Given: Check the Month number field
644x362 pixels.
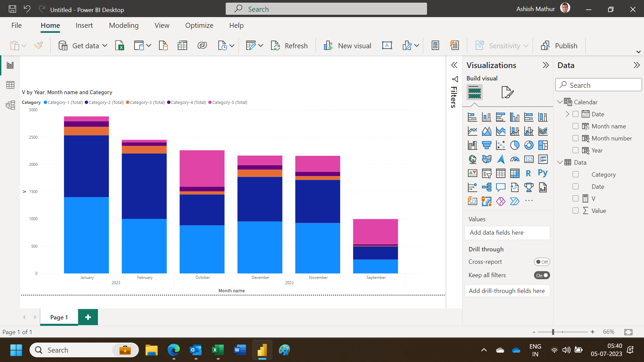Looking at the screenshot, I should pos(576,138).
